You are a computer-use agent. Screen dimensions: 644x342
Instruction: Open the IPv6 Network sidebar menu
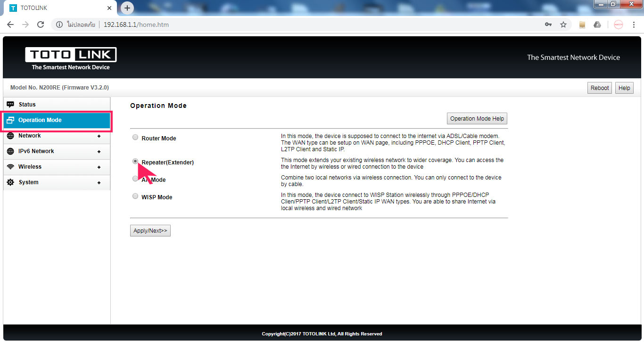pos(57,151)
